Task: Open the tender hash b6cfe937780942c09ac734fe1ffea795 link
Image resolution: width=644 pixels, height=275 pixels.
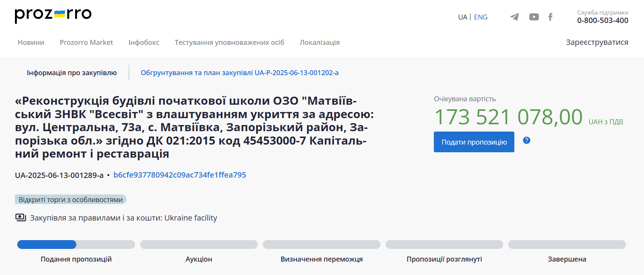Action: tap(180, 175)
